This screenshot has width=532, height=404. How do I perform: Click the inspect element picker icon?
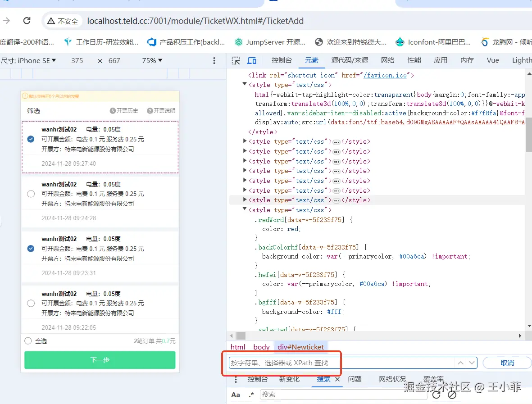click(x=236, y=60)
